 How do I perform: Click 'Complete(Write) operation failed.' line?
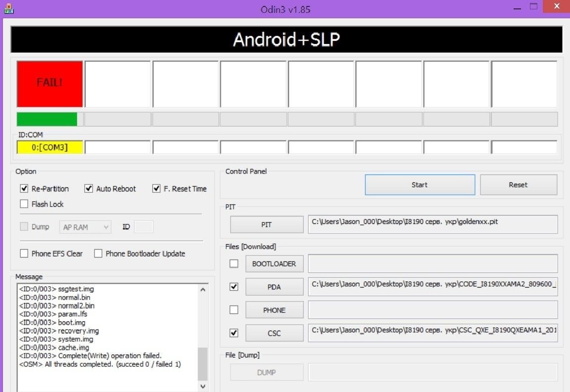90,356
